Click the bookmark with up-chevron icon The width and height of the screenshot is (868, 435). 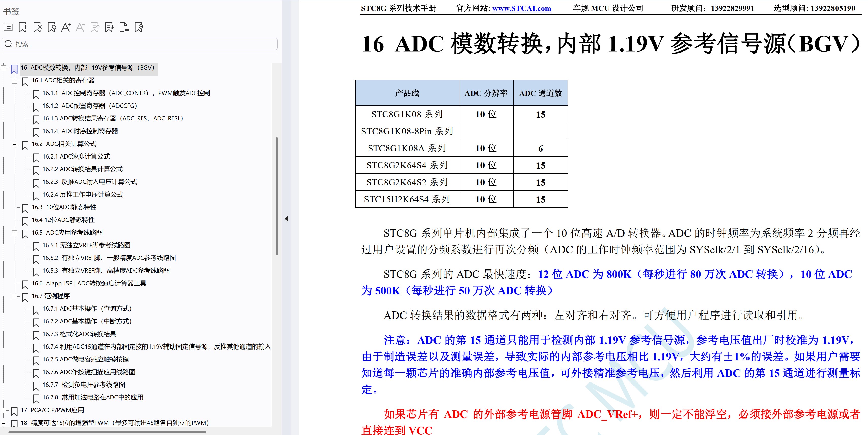[x=139, y=27]
